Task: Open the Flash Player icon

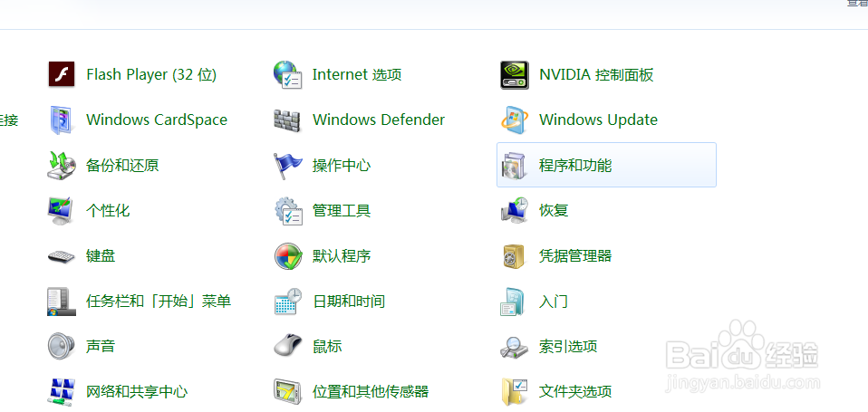Action: (x=62, y=74)
